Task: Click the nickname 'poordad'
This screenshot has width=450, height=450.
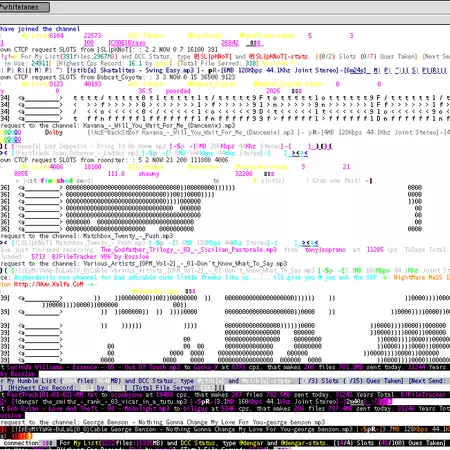Action: pos(178,91)
